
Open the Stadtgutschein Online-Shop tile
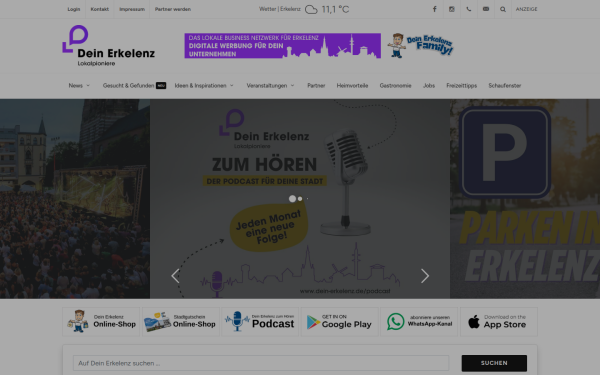click(x=181, y=322)
